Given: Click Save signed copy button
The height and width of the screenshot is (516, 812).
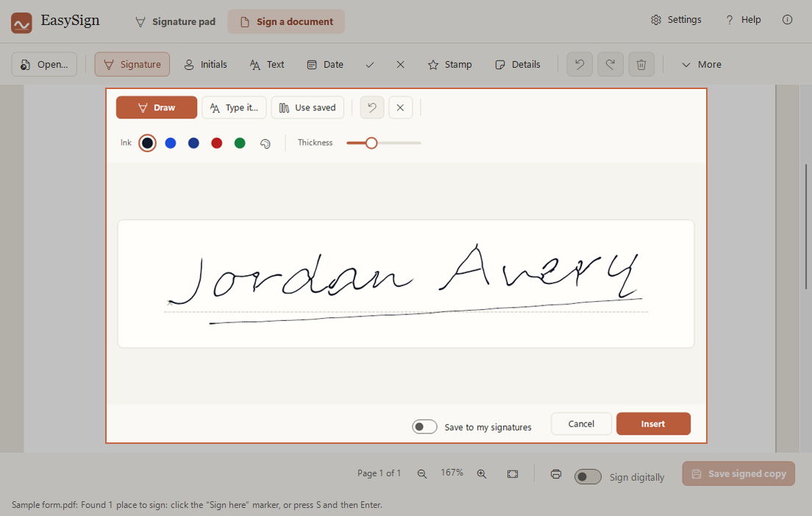Looking at the screenshot, I should point(738,473).
